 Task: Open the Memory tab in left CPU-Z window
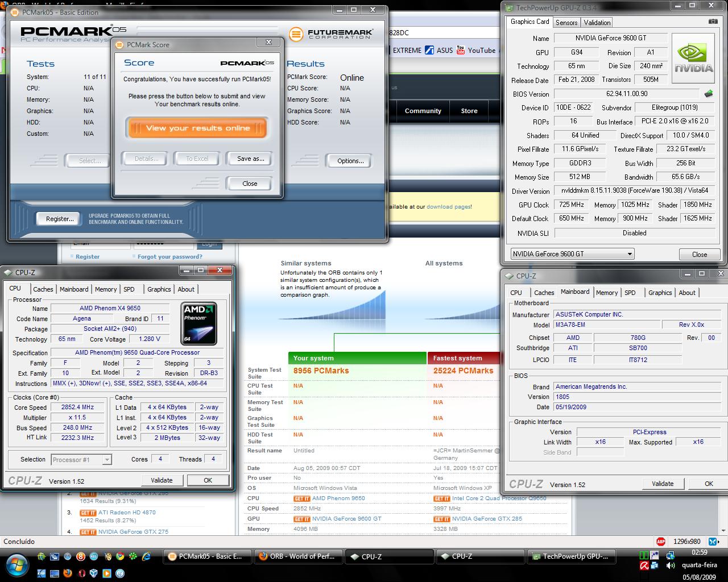tap(106, 289)
